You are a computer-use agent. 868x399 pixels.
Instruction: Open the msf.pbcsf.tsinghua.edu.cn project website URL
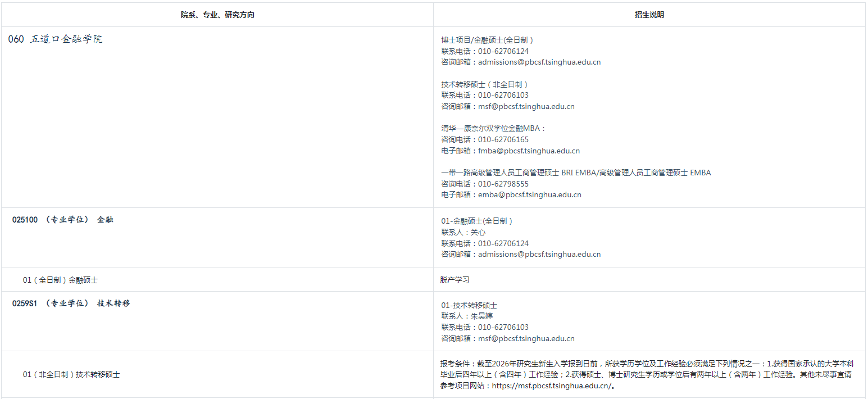[x=551, y=386]
